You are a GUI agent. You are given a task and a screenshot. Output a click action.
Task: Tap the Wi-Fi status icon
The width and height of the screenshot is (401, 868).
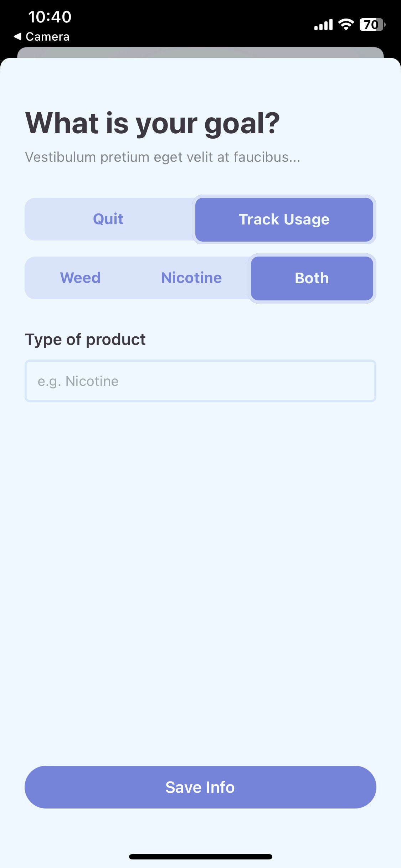click(345, 24)
